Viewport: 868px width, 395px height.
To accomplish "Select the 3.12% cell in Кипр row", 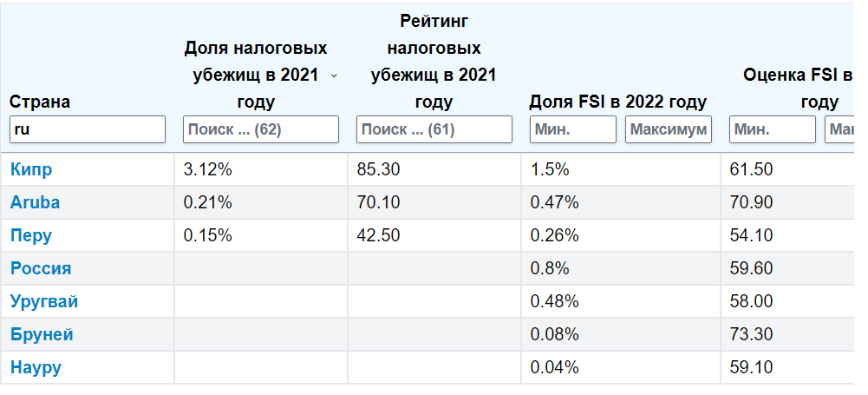I will click(208, 169).
